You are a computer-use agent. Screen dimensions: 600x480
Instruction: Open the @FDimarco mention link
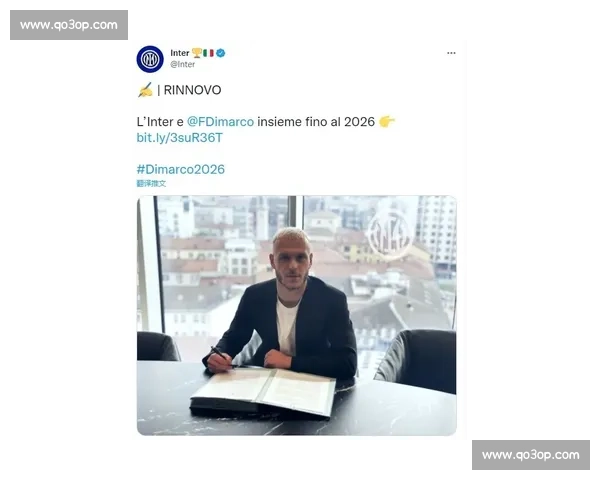pos(220,122)
